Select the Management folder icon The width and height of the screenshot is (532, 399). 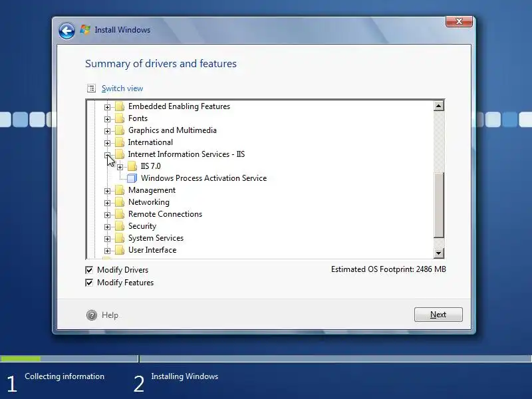click(x=120, y=190)
